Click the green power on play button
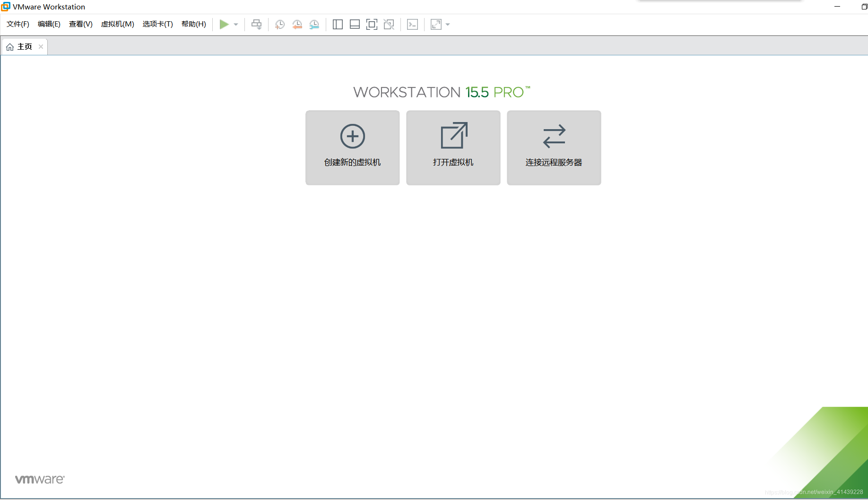 tap(224, 24)
